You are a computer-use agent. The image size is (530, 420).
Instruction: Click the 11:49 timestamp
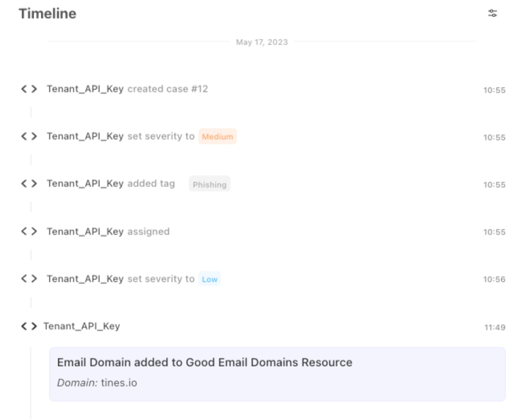[495, 327]
